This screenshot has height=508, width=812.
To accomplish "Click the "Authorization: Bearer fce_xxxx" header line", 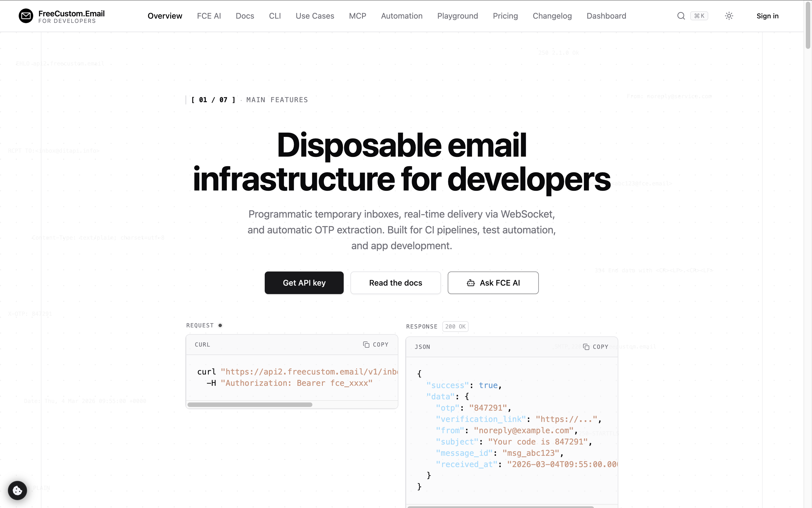I will point(290,383).
